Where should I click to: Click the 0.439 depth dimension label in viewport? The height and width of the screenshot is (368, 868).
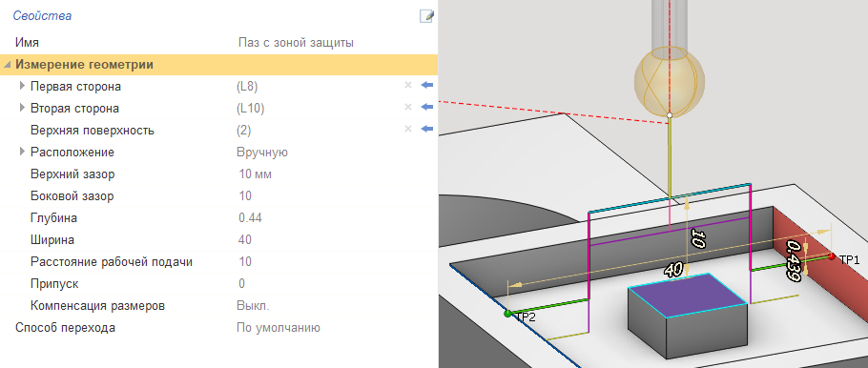tap(795, 261)
